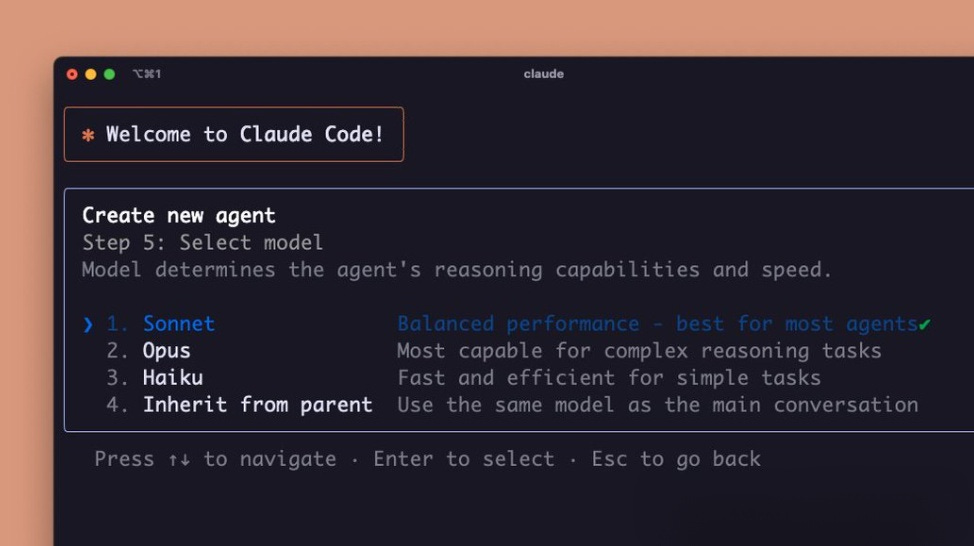Click the 'Press ↑↓ to navigate' hint
The height and width of the screenshot is (546, 974).
click(x=216, y=459)
